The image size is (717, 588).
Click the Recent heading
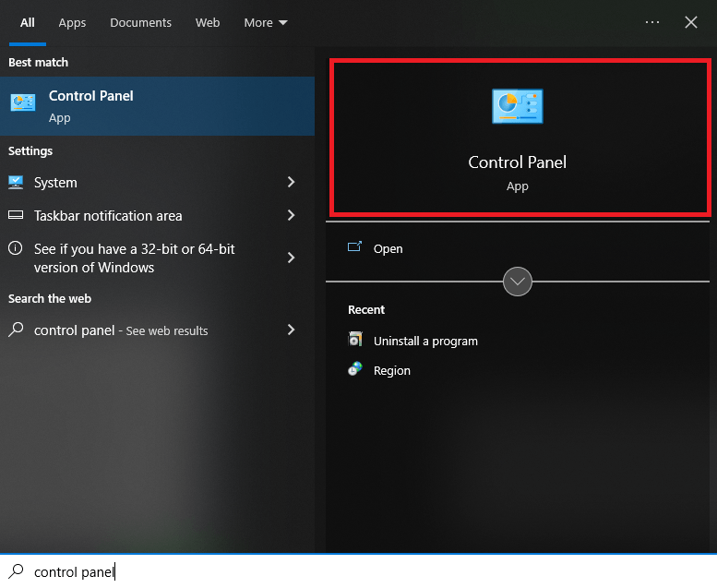366,310
